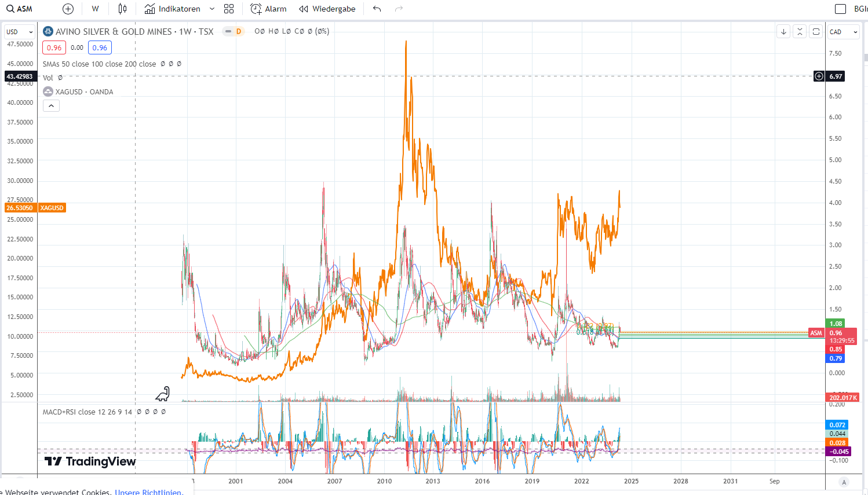The width and height of the screenshot is (868, 495).
Task: Expand the chevron next to Indikatoren
Action: (x=212, y=9)
